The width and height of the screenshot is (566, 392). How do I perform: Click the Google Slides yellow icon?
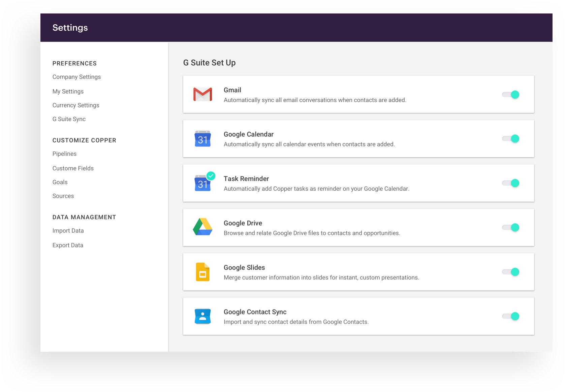point(202,272)
